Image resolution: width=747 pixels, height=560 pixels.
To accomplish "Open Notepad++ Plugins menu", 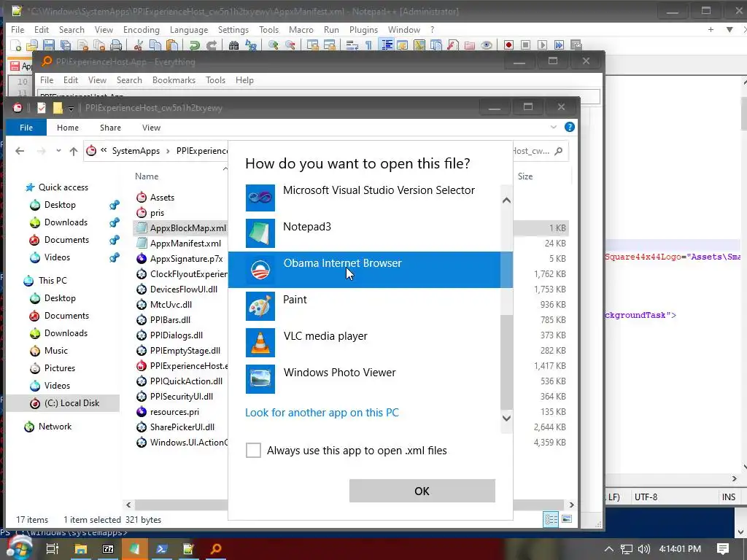I will (x=363, y=29).
